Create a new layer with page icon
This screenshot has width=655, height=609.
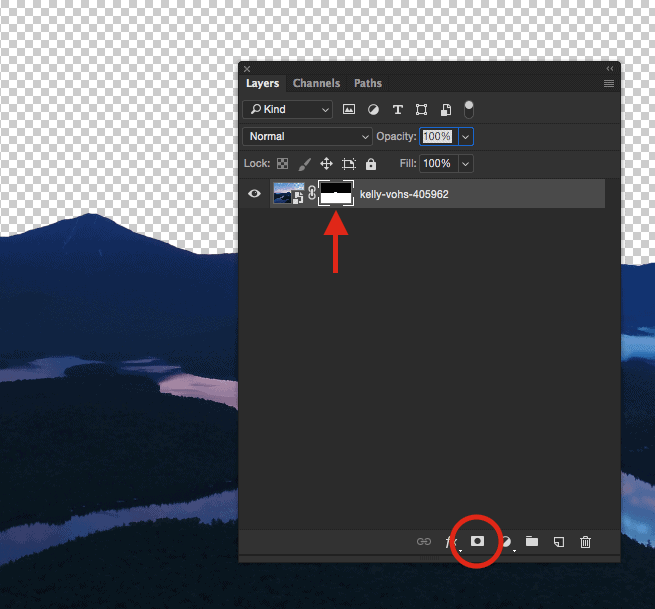tap(559, 542)
